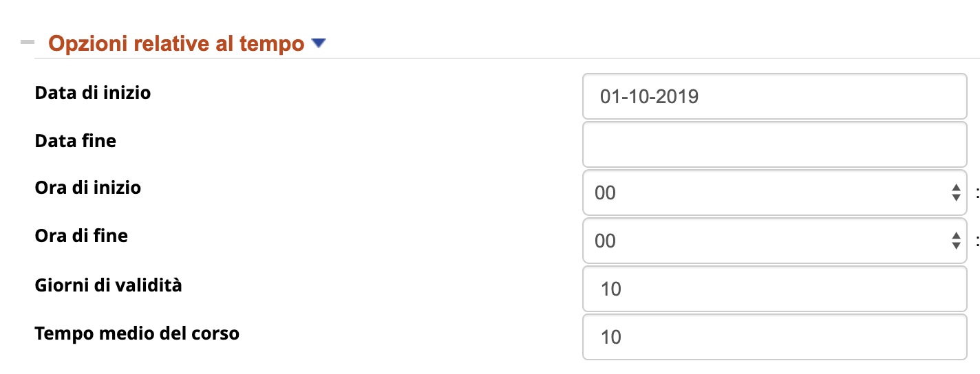Screen dimensions: 980x374
Task: Click the up-down arrows in Ora di inizio
Action: point(955,192)
